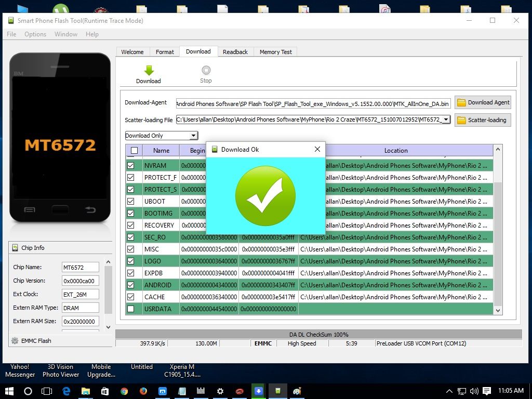Show hidden icons in system tray
Viewport: 532px width, 399px height.
click(449, 391)
